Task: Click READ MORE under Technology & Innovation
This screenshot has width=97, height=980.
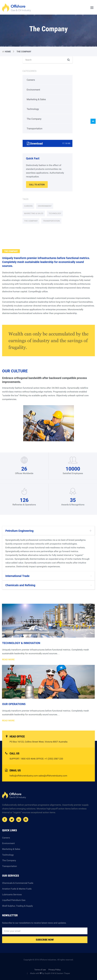Action: tap(8, 660)
